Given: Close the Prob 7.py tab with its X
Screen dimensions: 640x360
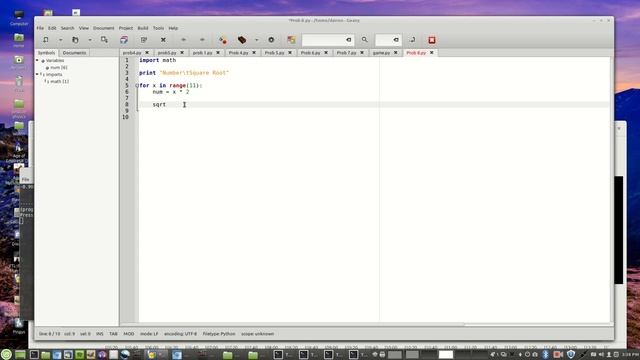Looking at the screenshot, I should point(362,53).
